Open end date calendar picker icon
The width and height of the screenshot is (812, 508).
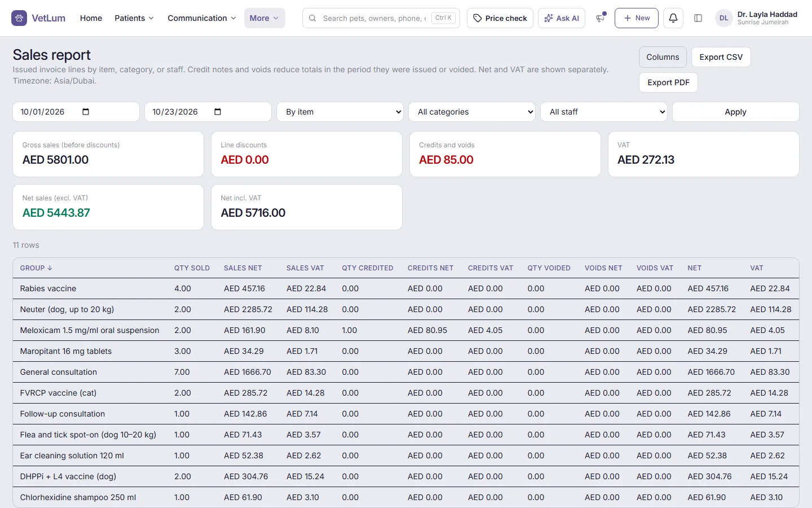point(218,112)
